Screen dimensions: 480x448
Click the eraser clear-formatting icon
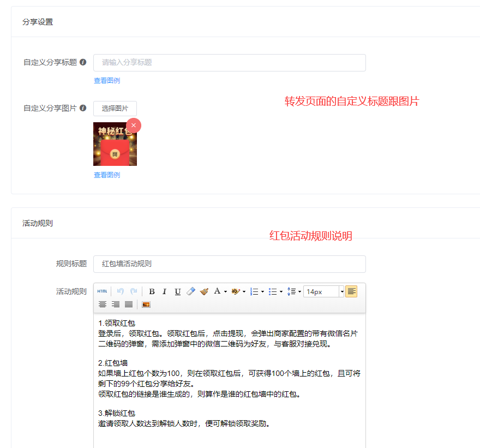pos(190,292)
